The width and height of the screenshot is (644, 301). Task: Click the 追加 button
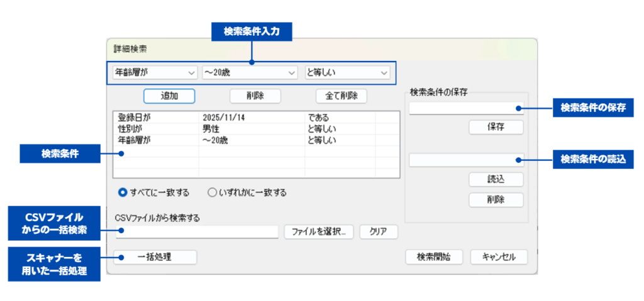click(x=169, y=96)
